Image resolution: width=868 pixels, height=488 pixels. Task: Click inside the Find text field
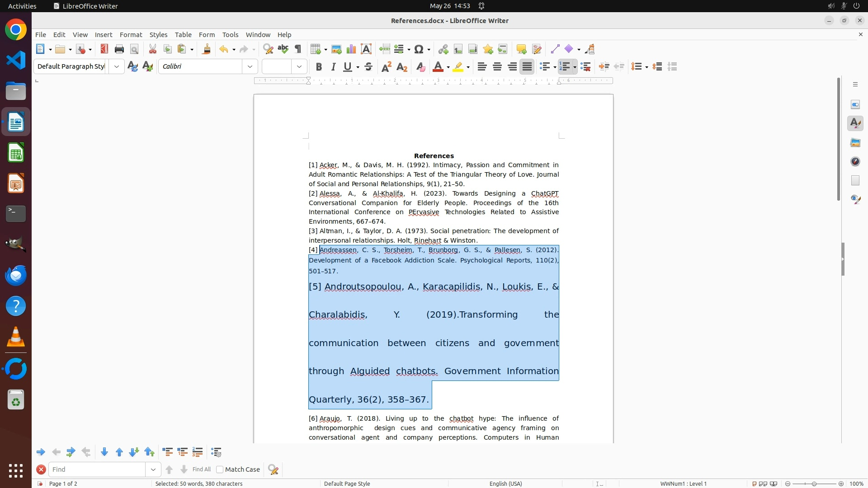pyautogui.click(x=97, y=469)
